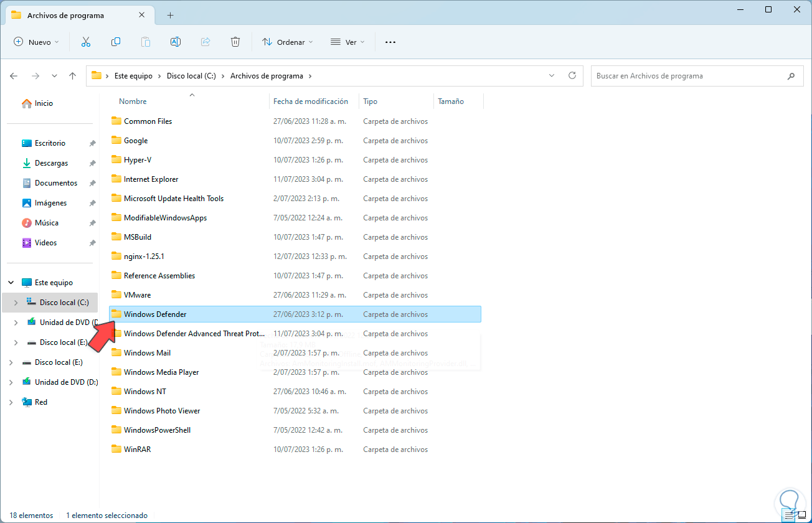Image resolution: width=812 pixels, height=523 pixels.
Task: Click the Copy icon in toolbar
Action: point(116,42)
